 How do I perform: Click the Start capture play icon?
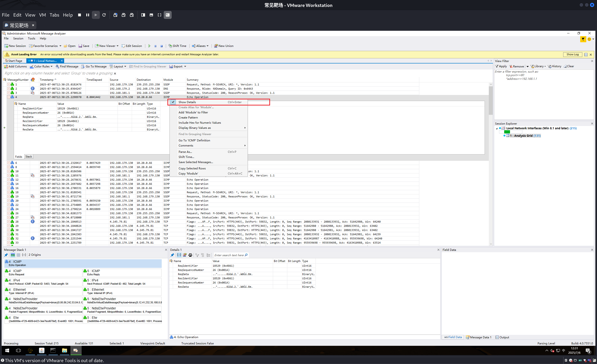point(149,46)
